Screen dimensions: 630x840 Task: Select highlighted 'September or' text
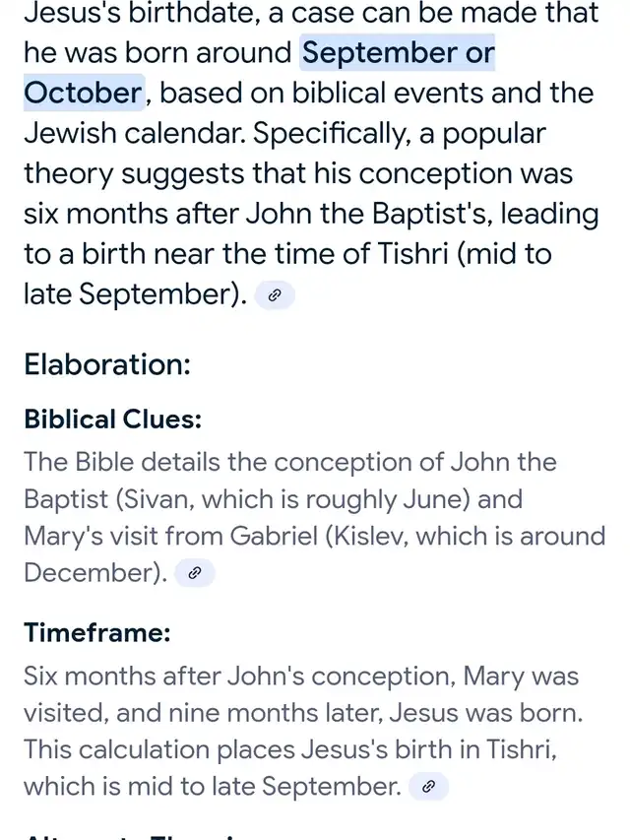(398, 52)
